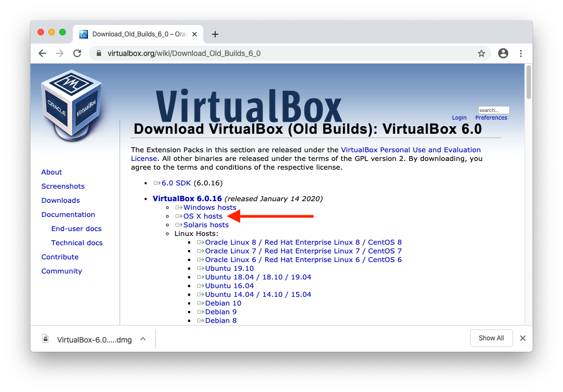Reload the page with the refresh icon

(77, 53)
